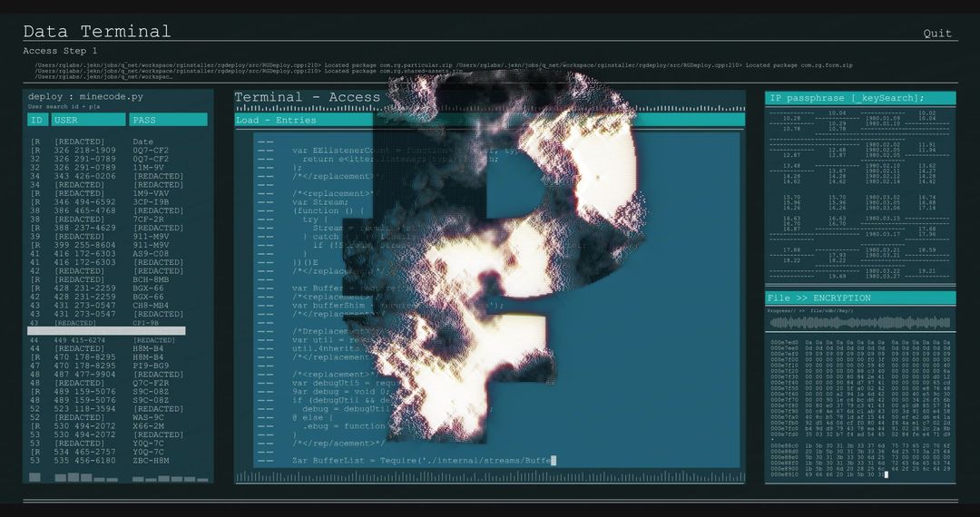Click user number 343 426-0206

click(84, 176)
